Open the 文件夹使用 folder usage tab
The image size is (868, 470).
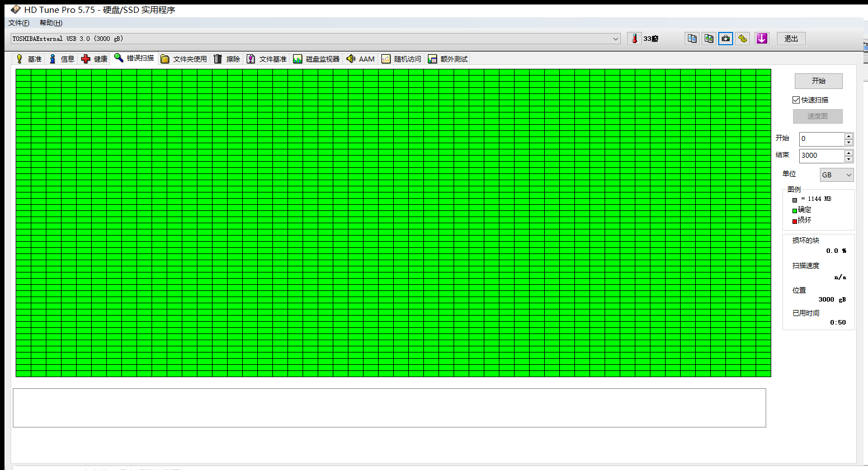(x=184, y=59)
